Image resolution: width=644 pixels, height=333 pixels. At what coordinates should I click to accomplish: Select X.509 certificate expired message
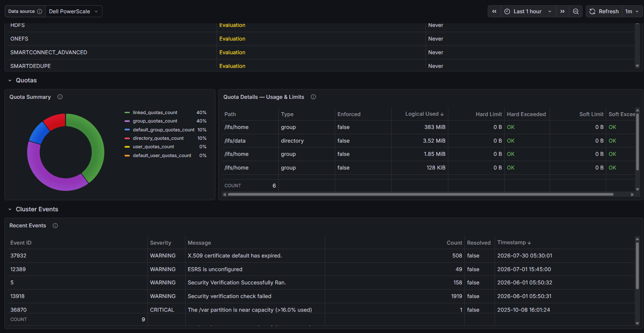point(255,255)
